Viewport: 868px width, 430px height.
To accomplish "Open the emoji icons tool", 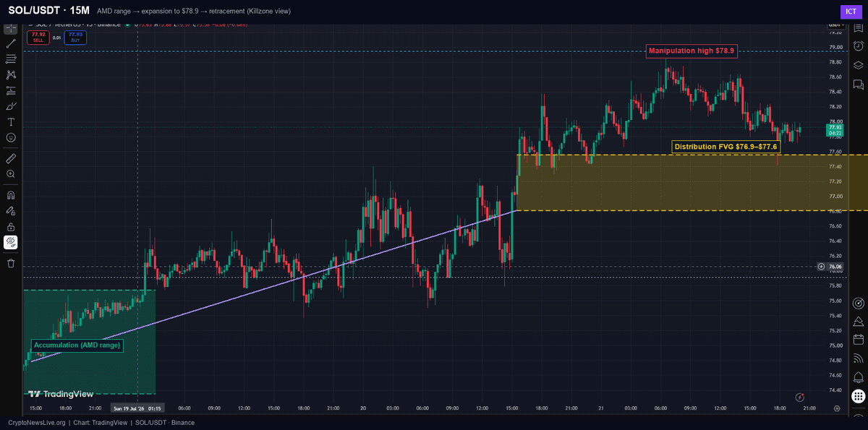I will tap(11, 137).
